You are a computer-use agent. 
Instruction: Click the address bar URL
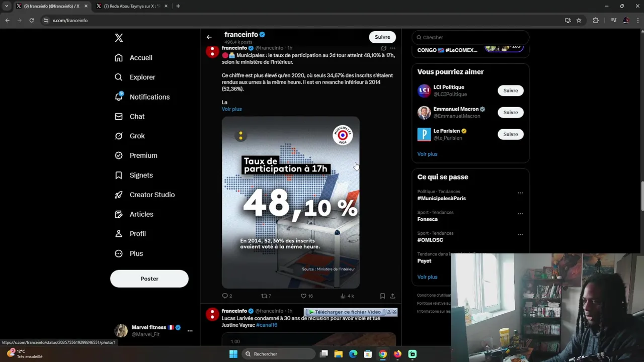coord(70,21)
